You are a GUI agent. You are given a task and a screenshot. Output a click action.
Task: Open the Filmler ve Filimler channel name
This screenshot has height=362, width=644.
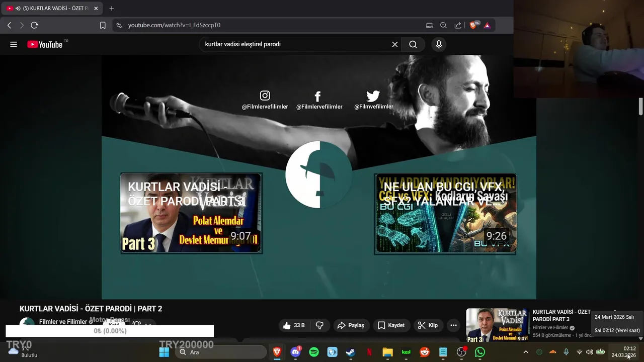click(x=63, y=322)
